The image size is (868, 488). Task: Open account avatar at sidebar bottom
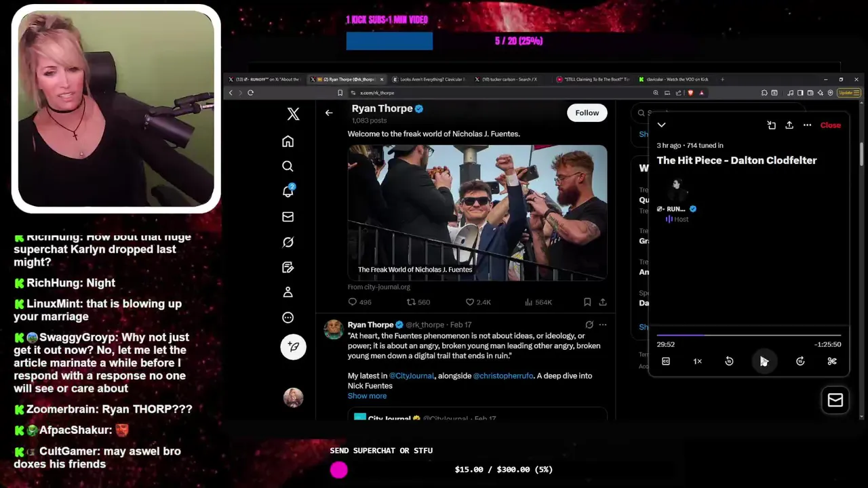click(x=293, y=397)
